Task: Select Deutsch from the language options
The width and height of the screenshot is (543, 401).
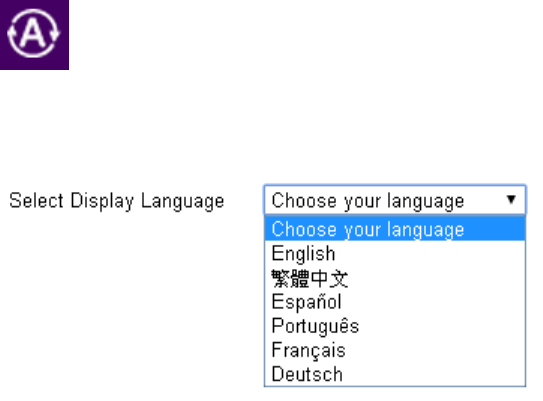Action: point(395,374)
